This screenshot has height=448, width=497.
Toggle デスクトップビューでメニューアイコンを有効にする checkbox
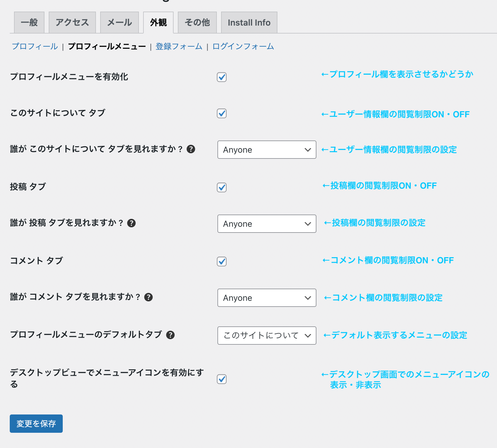pyautogui.click(x=222, y=379)
